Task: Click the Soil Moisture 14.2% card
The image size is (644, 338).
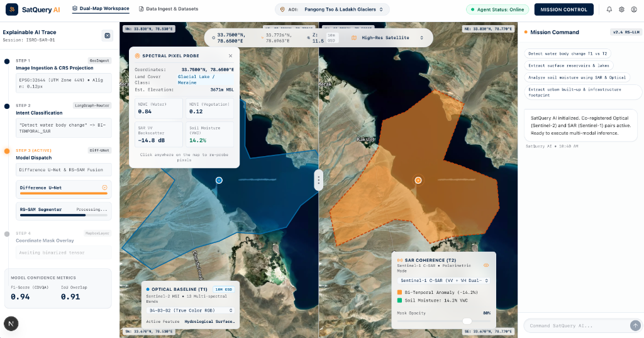Action: pyautogui.click(x=210, y=134)
